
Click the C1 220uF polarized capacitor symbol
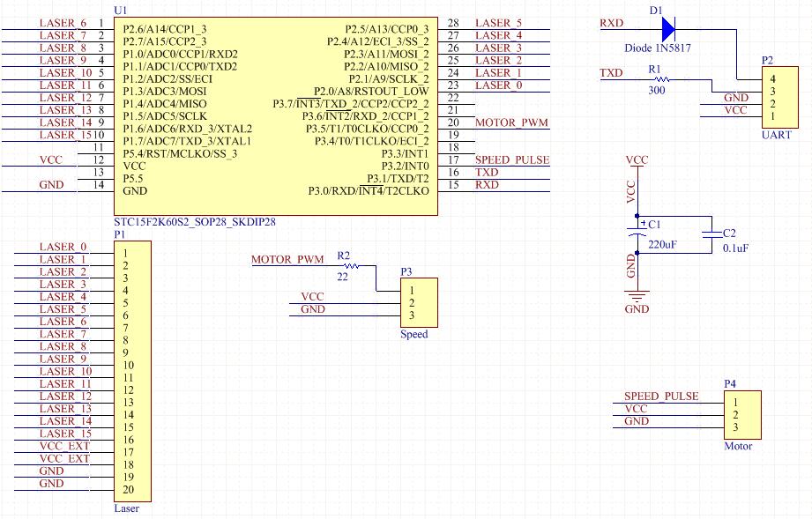pyautogui.click(x=637, y=234)
